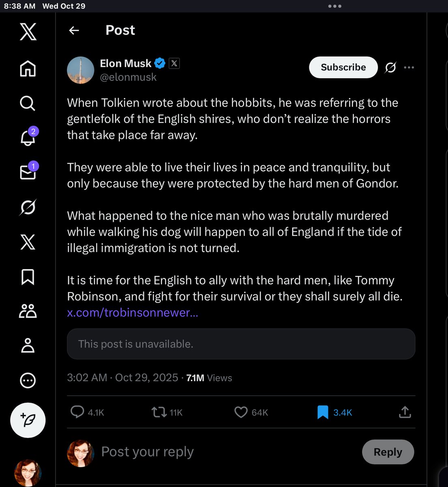Image resolution: width=448 pixels, height=487 pixels.
Task: Open the Home timeline icon
Action: tap(28, 68)
